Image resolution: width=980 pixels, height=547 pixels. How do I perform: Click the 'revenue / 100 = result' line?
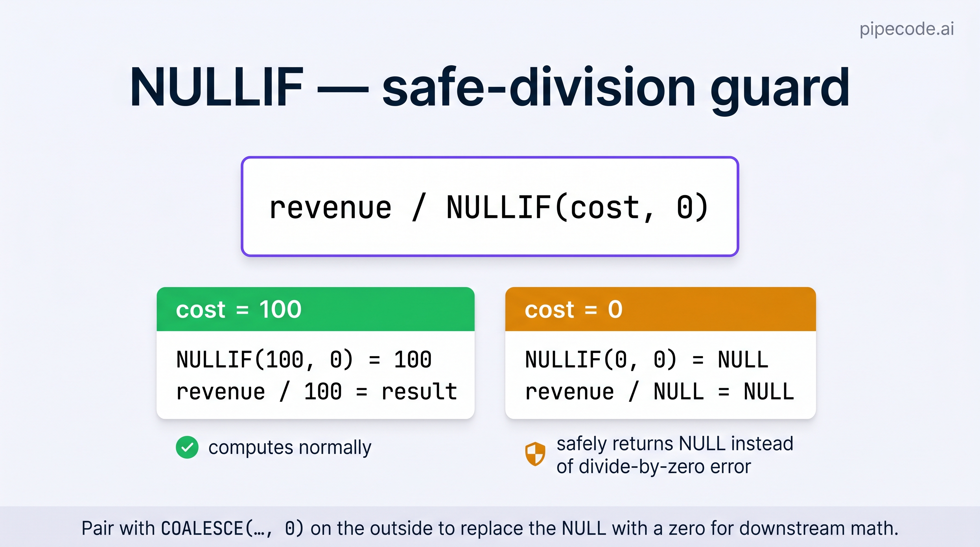317,391
